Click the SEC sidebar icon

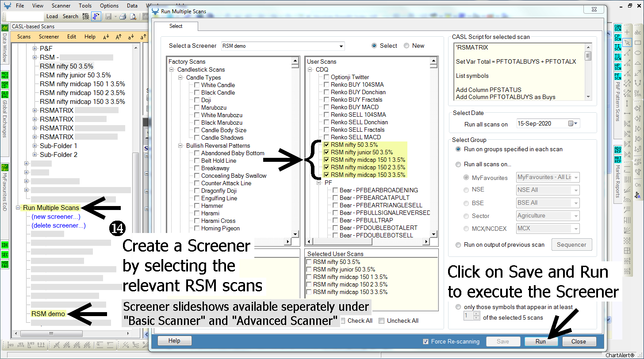(x=5, y=255)
